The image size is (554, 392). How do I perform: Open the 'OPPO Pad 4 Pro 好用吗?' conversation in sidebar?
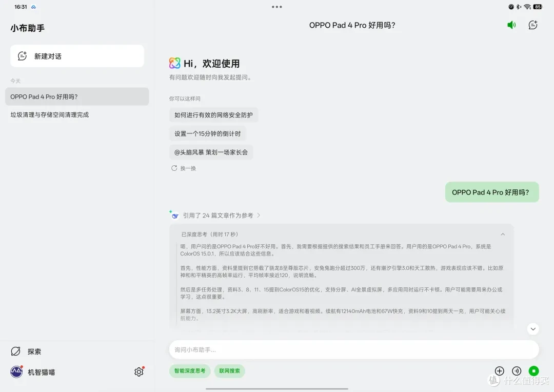pyautogui.click(x=77, y=96)
